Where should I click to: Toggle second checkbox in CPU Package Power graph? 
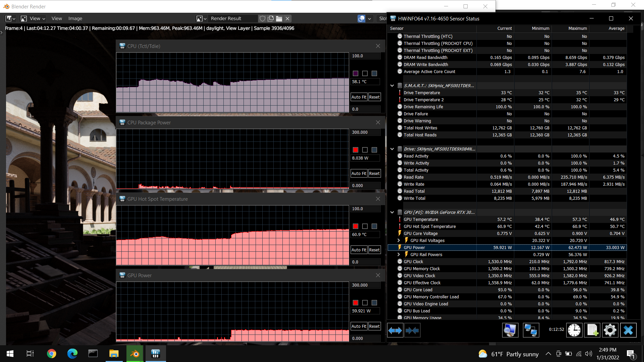374,150
